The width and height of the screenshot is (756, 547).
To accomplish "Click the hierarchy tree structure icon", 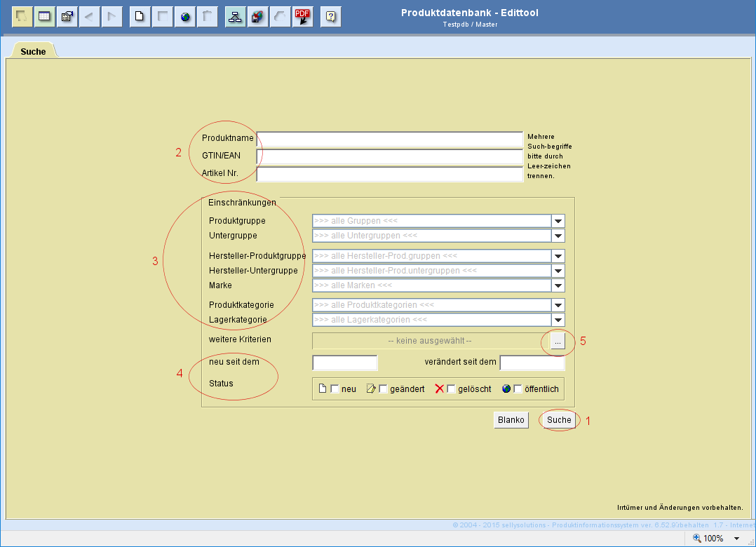I will [236, 16].
